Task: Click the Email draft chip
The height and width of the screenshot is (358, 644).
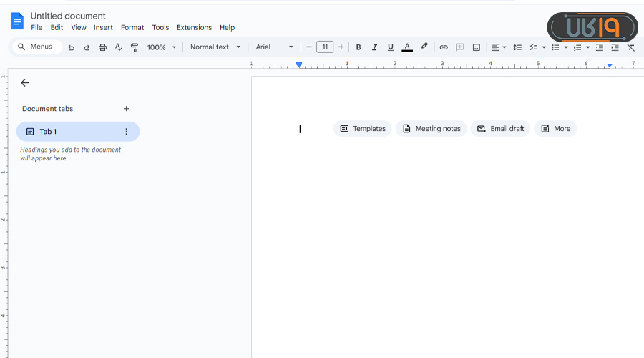Action: click(x=500, y=129)
